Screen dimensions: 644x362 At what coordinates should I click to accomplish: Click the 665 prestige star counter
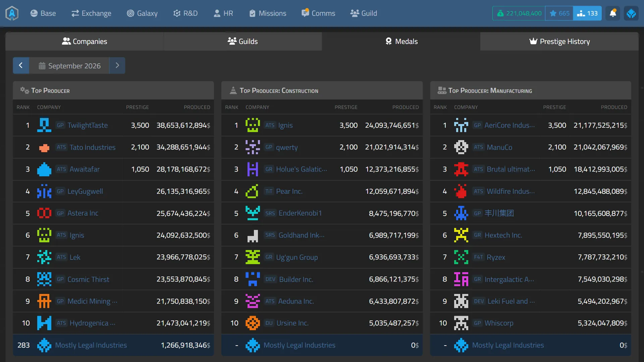(559, 13)
